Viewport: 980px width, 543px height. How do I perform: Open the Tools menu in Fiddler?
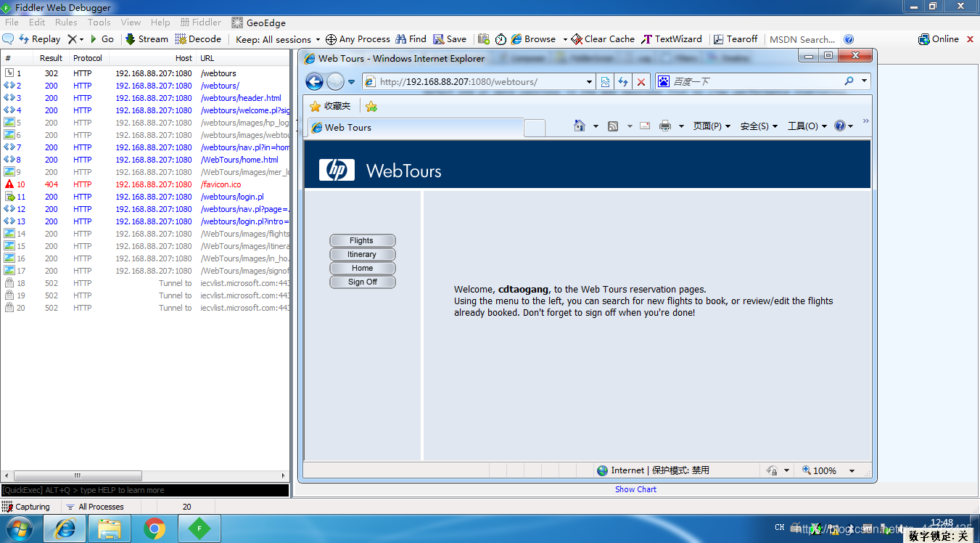[99, 23]
